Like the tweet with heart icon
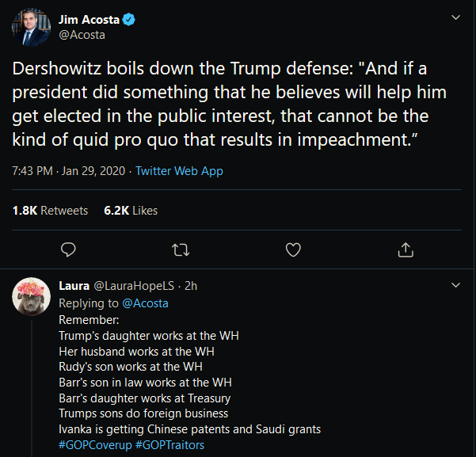Viewport: 476px width, 457px height. coord(293,249)
